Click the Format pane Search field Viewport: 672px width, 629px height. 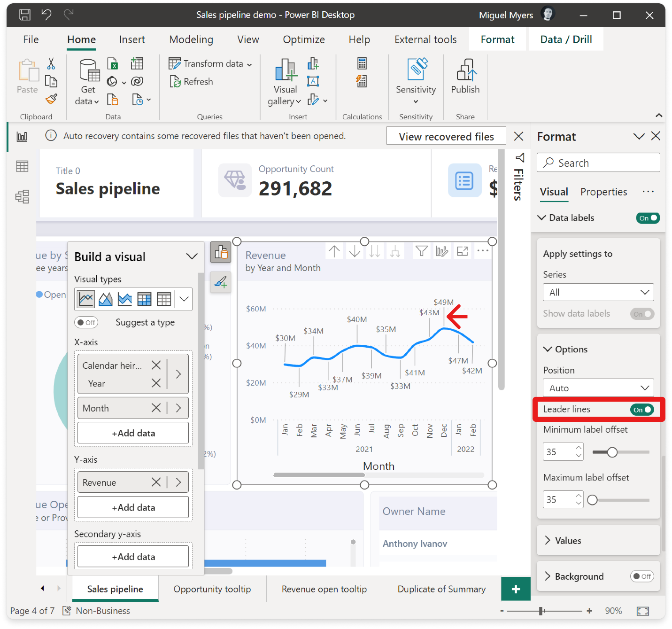point(598,163)
